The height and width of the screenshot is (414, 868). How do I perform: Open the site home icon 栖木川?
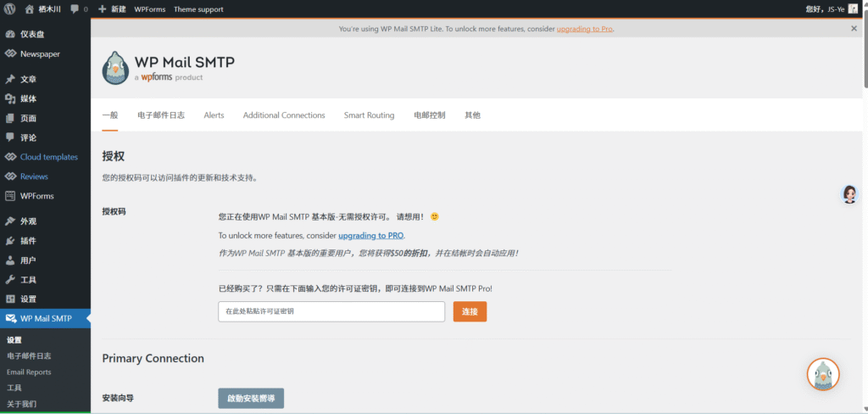pos(30,8)
